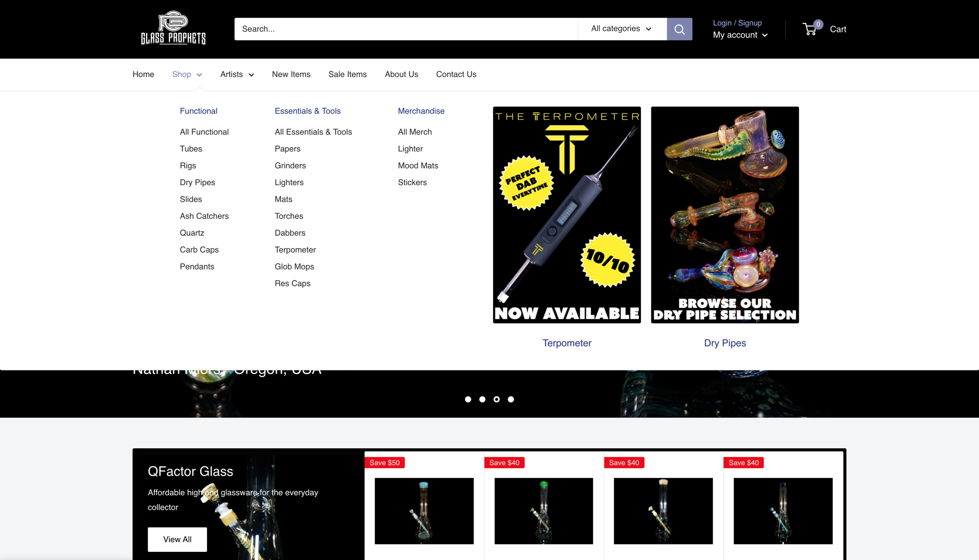Expand the Artists menu
The image size is (979, 560).
coord(237,74)
